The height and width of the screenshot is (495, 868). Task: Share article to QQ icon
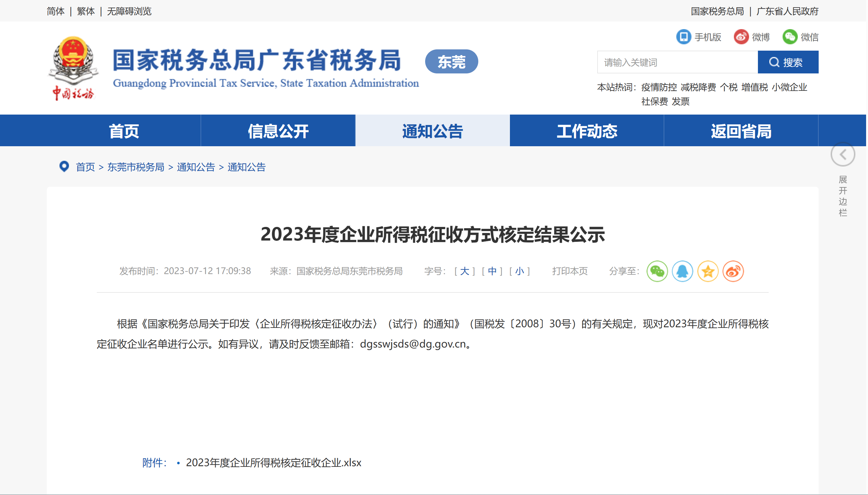tap(682, 271)
